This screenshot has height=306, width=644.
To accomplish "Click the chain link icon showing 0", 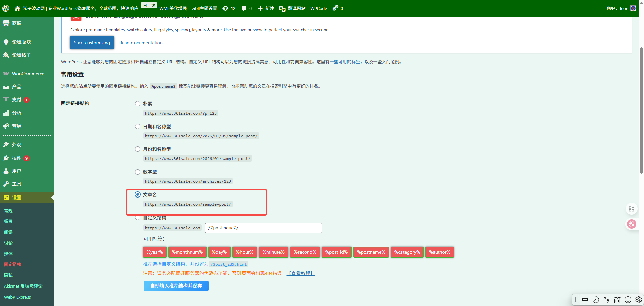I will [336, 8].
